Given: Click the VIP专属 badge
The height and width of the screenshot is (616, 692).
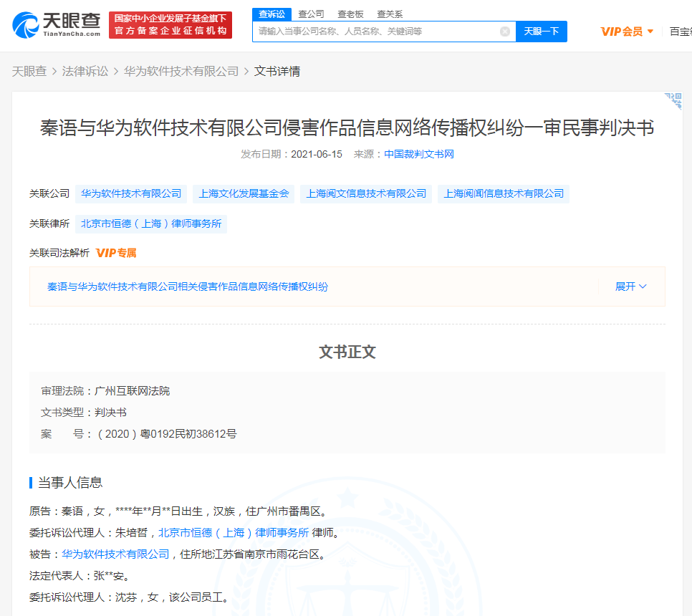Looking at the screenshot, I should point(116,253).
